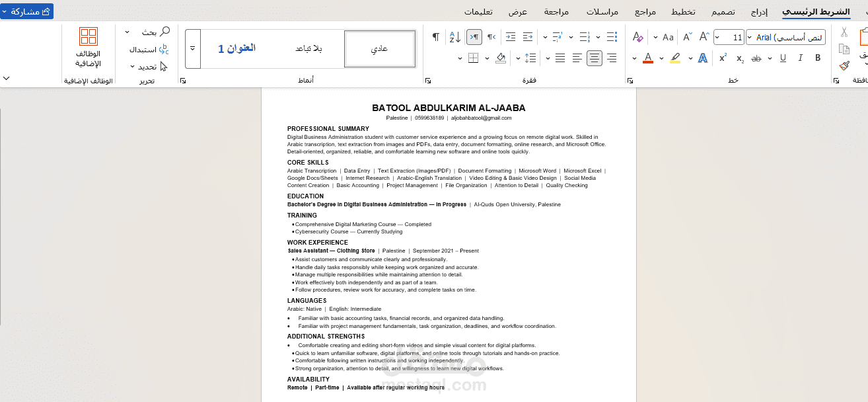Click the multilevel list icon
Screen dimensions: 868x402
(x=557, y=37)
